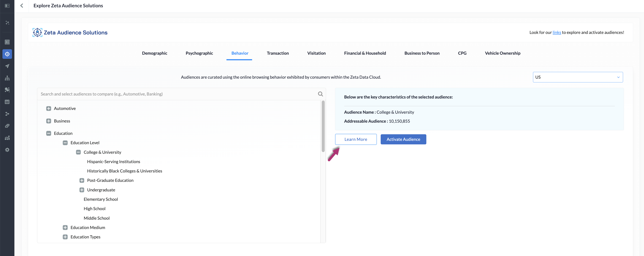Click the Activate Audience button
This screenshot has width=644, height=256.
[403, 139]
